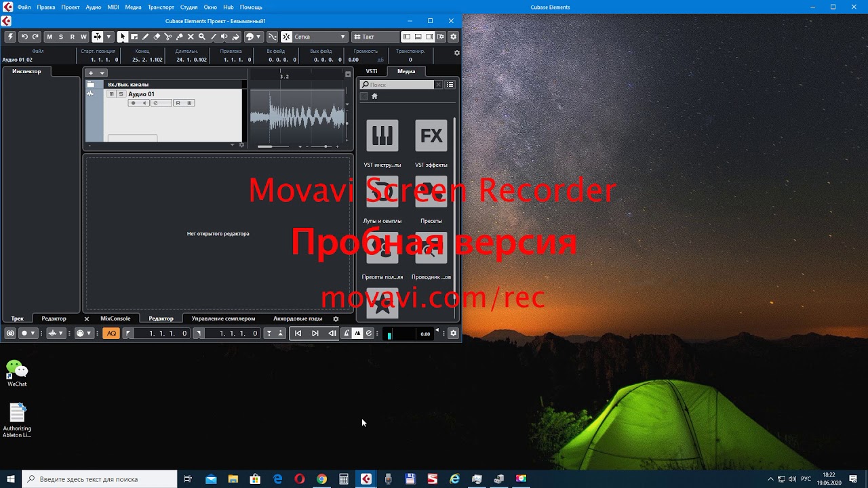The image size is (868, 488).
Task: Select the Play speaker tool
Action: coord(224,37)
